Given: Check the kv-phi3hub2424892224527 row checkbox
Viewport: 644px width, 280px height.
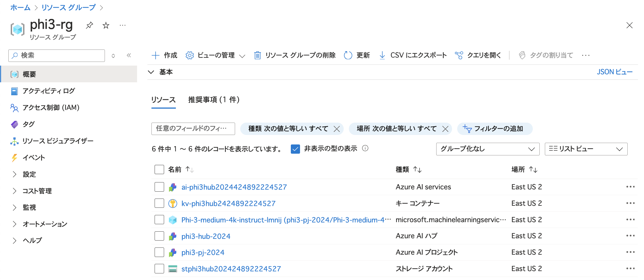Looking at the screenshot, I should pos(159,203).
